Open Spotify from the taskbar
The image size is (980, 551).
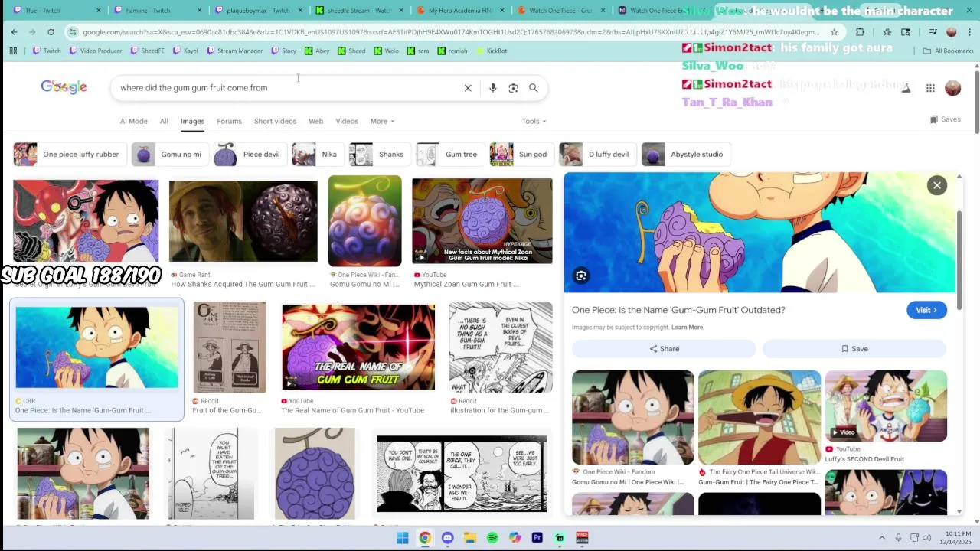tap(492, 538)
